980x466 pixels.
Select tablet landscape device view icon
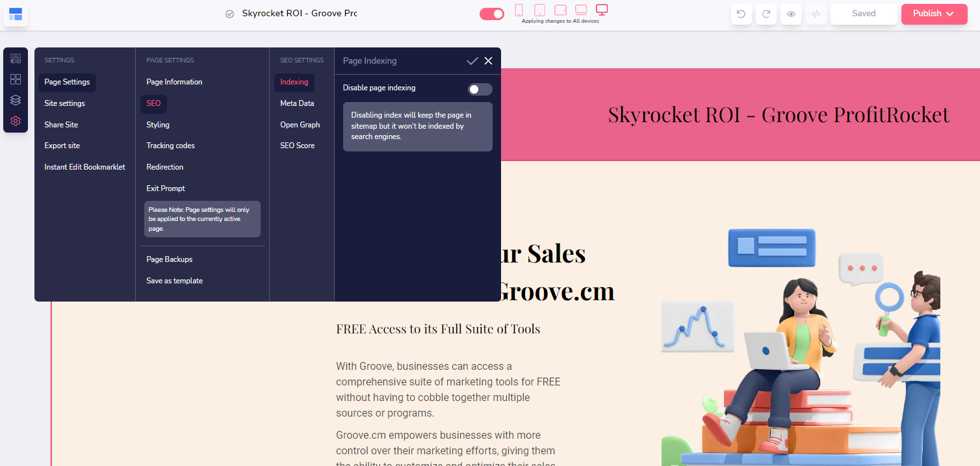(560, 10)
